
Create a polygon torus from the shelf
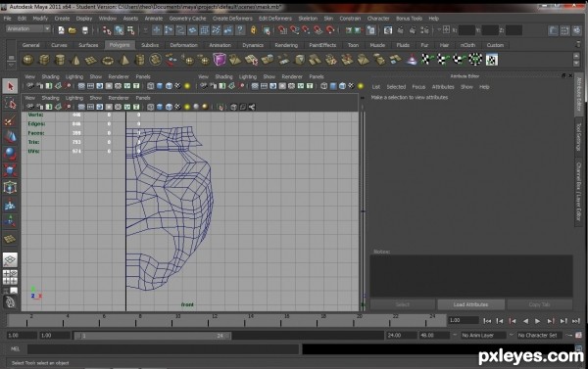tap(108, 60)
